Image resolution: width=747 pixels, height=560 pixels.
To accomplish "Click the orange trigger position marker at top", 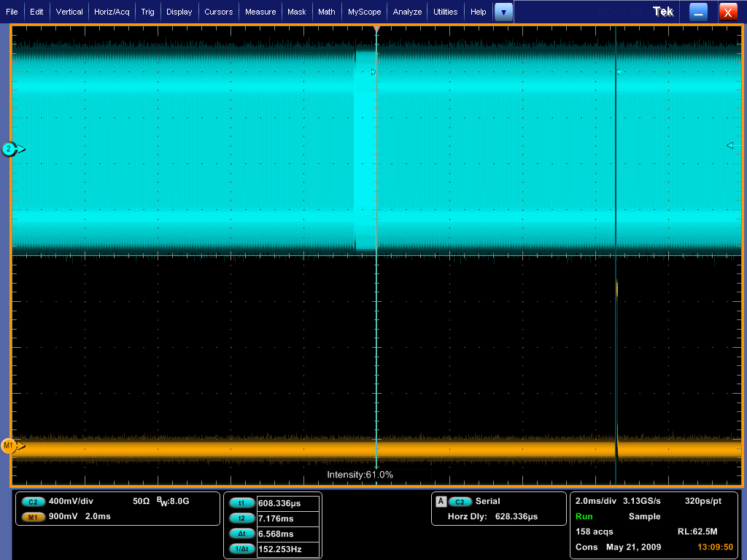I will 376,28.
